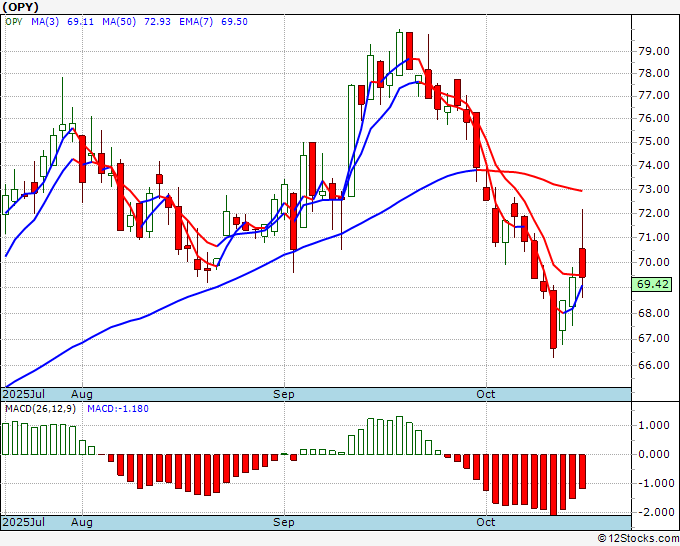This screenshot has height=546, width=680.
Task: Click the Aug label on the price chart axis
Action: pyautogui.click(x=82, y=394)
